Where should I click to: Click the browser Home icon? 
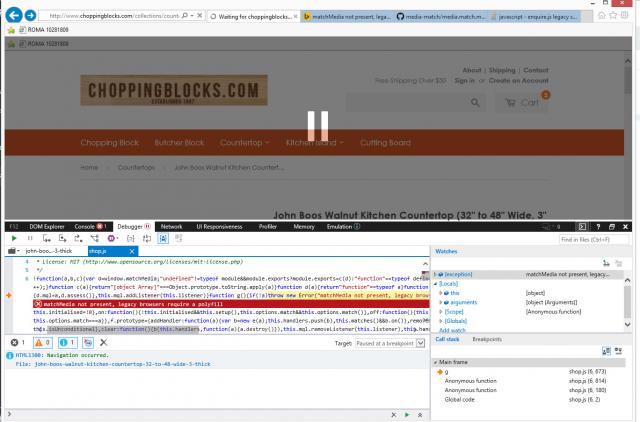pos(602,16)
